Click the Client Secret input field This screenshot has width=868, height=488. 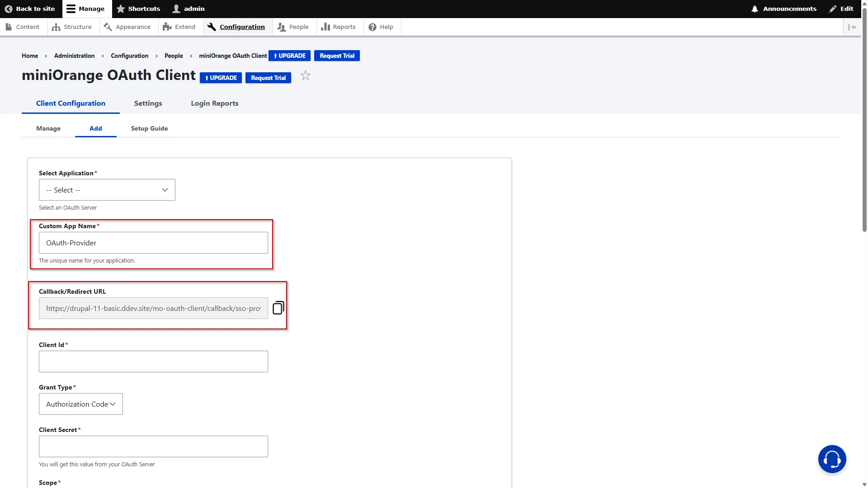pos(153,446)
